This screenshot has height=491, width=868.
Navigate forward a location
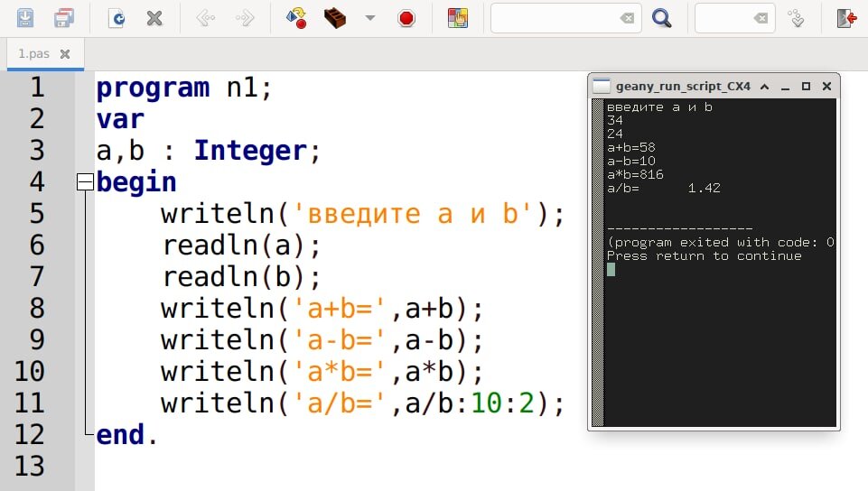tap(244, 18)
